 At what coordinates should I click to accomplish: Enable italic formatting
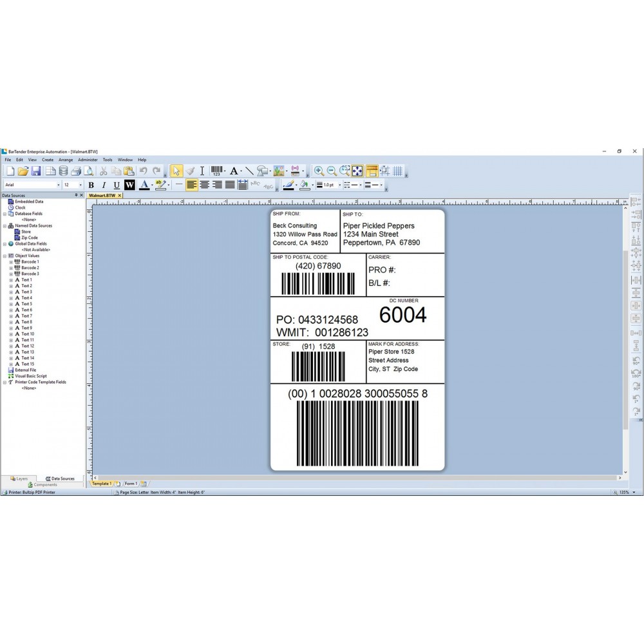[x=104, y=185]
